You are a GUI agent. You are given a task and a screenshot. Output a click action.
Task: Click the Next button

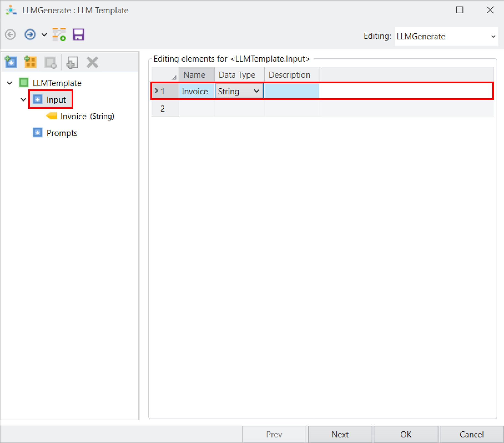coord(340,434)
